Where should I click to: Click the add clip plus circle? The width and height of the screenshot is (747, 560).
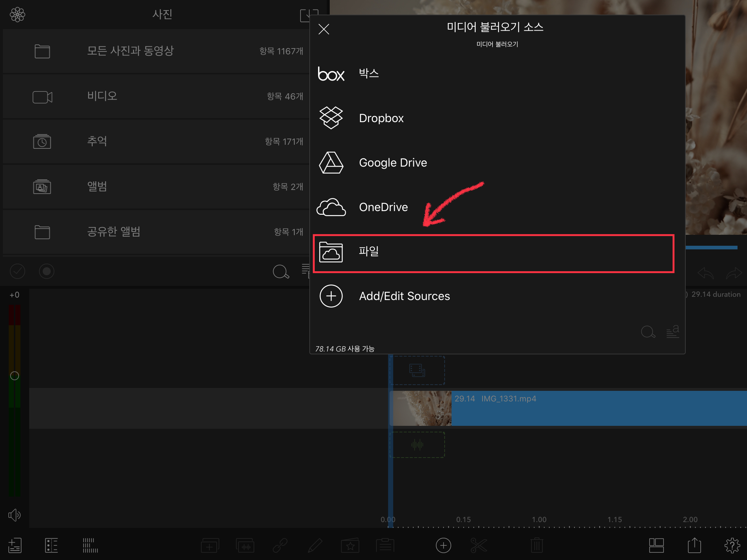pos(443,545)
